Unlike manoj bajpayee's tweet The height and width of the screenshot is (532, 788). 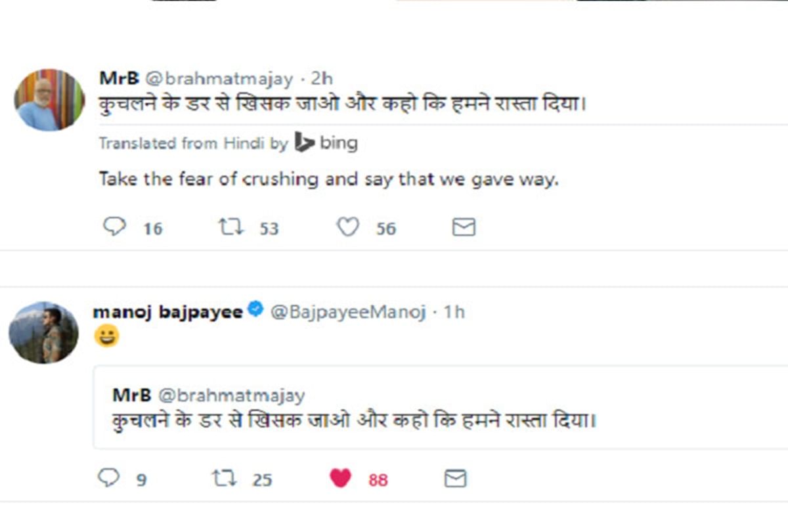[x=340, y=478]
